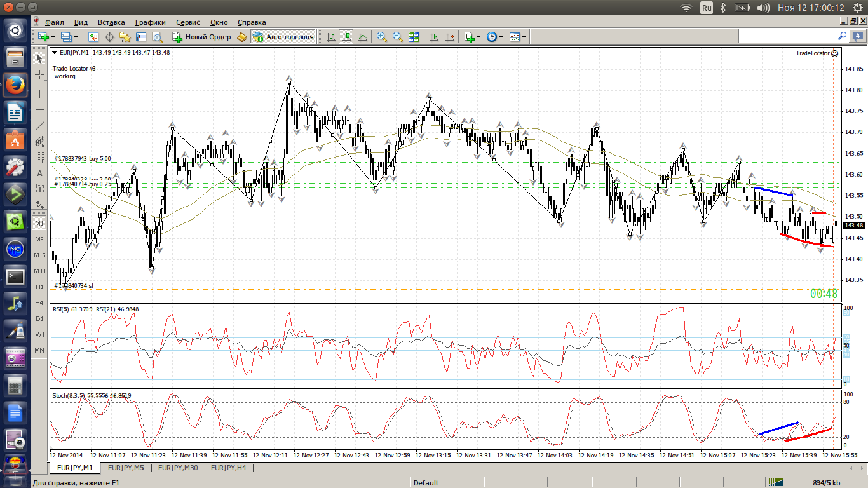
Task: Switch chart to candlesticks mode
Action: (x=346, y=37)
